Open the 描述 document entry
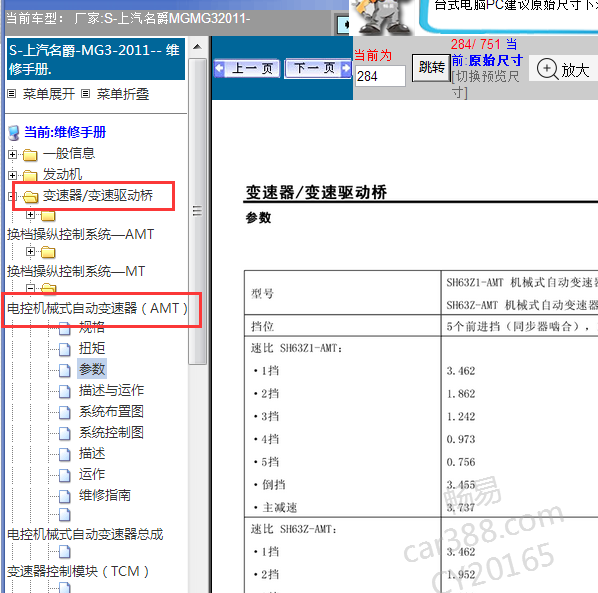The height and width of the screenshot is (593, 598). (x=92, y=453)
